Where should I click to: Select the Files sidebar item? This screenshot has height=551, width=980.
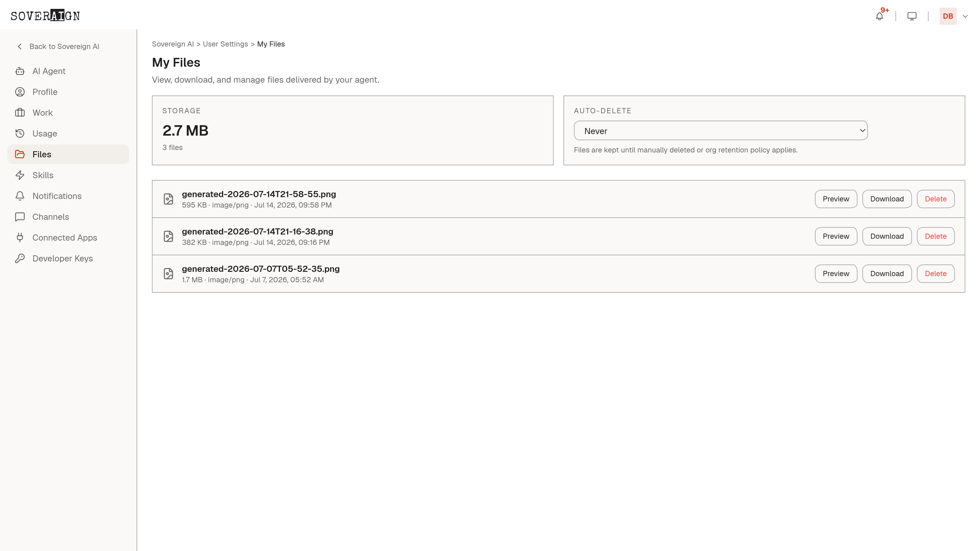[x=68, y=154]
